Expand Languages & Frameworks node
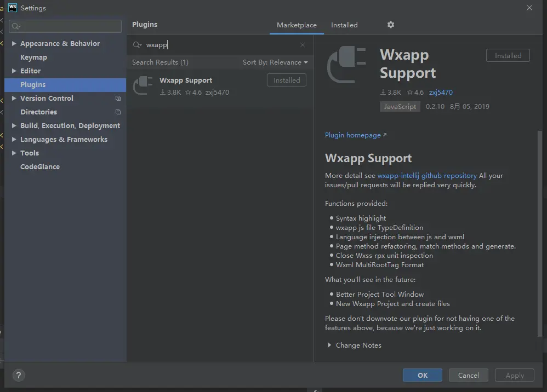The image size is (547, 392). point(14,140)
